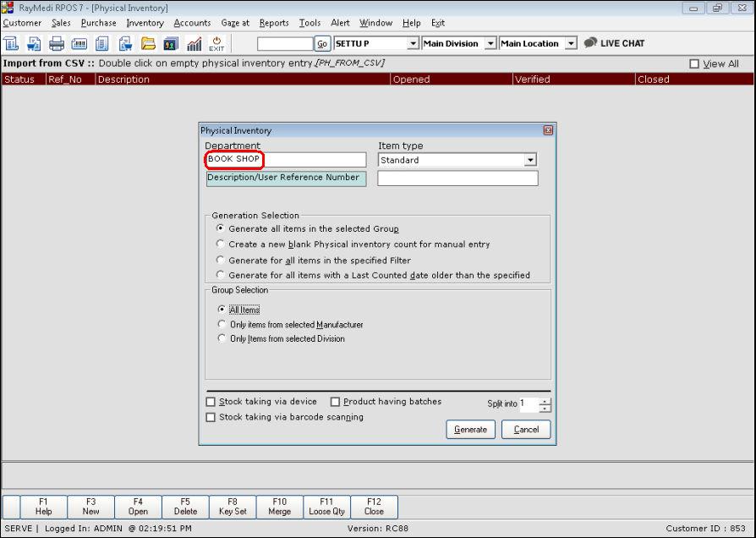Click the RayMedi app icon in title bar
The width and height of the screenshot is (756, 538).
8,8
